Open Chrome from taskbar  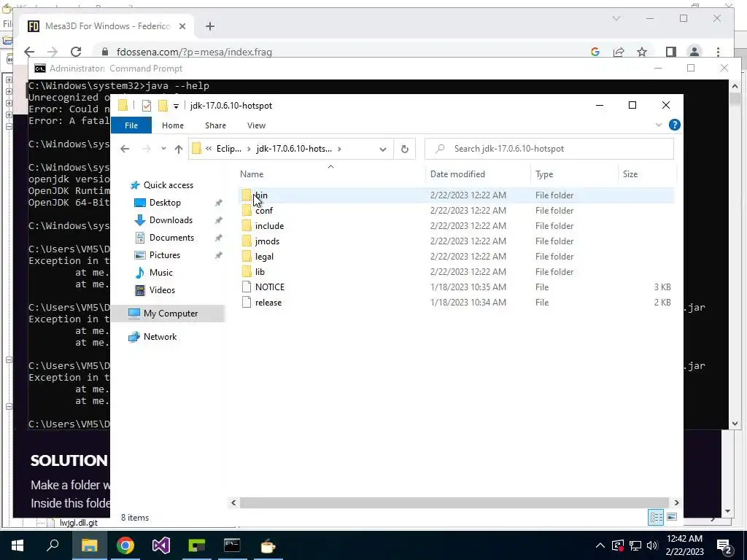pos(125,545)
